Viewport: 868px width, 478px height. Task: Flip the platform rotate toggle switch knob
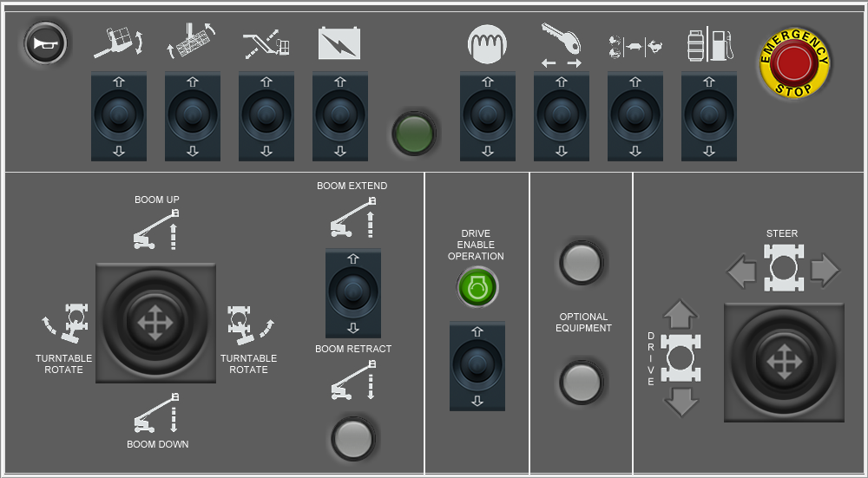point(193,115)
